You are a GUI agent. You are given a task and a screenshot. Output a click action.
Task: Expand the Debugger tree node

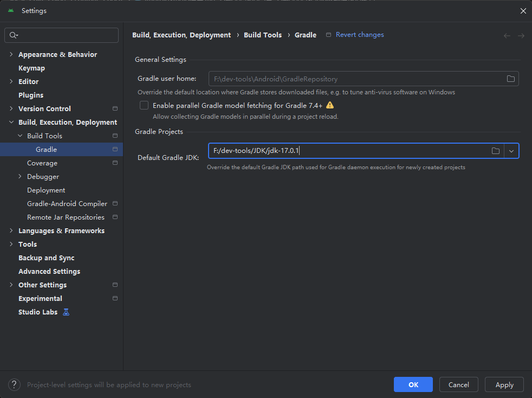point(20,177)
